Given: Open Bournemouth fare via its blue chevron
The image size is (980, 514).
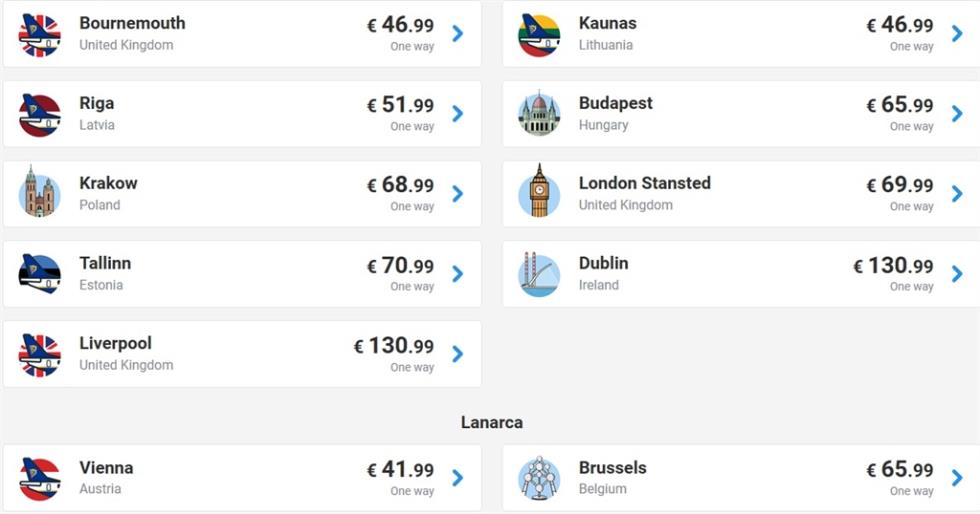Looking at the screenshot, I should 458,33.
